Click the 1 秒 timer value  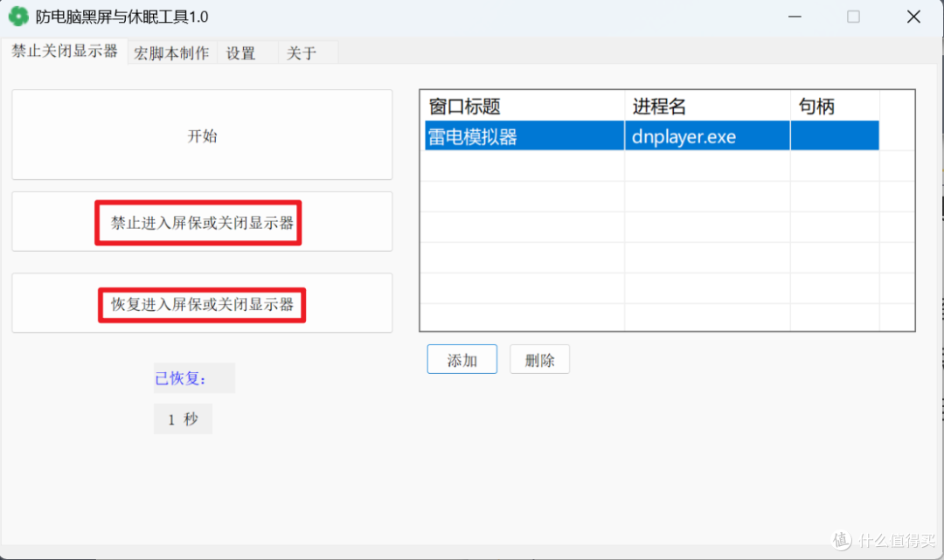(183, 419)
